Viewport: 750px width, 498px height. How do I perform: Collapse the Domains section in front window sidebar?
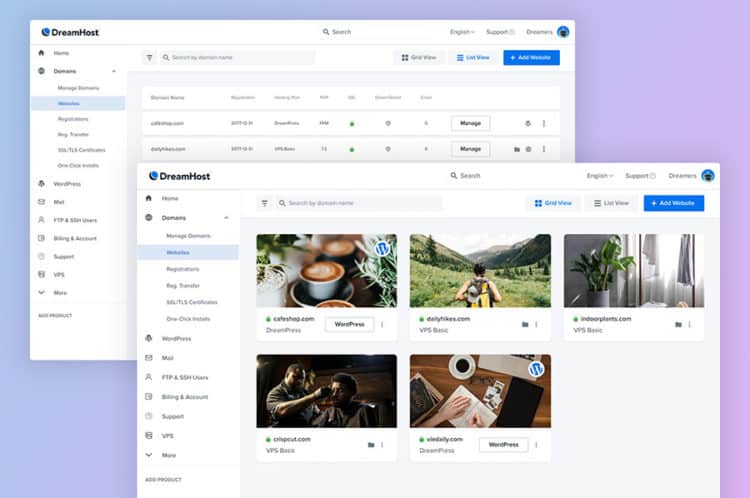[x=226, y=218]
